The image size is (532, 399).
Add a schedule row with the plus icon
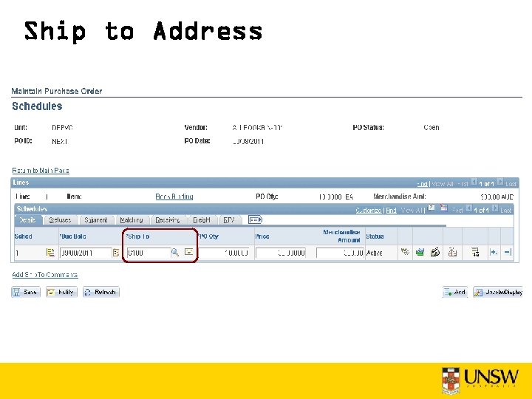494,253
